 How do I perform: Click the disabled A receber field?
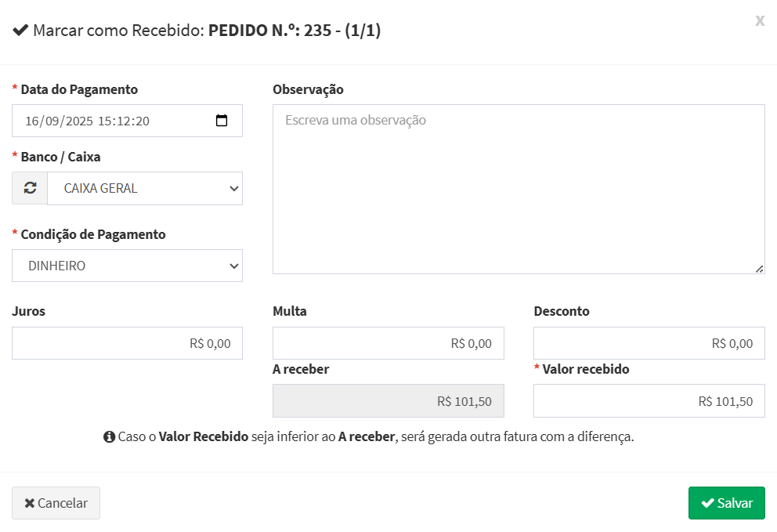coord(388,401)
